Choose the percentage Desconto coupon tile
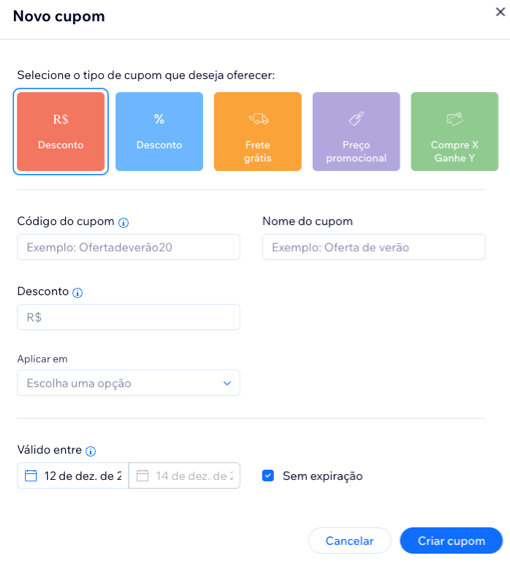The height and width of the screenshot is (564, 510). pyautogui.click(x=159, y=131)
